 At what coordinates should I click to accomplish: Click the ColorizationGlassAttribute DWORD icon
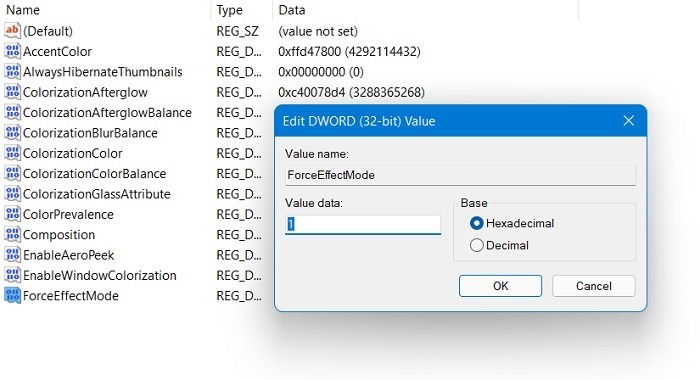(12, 194)
